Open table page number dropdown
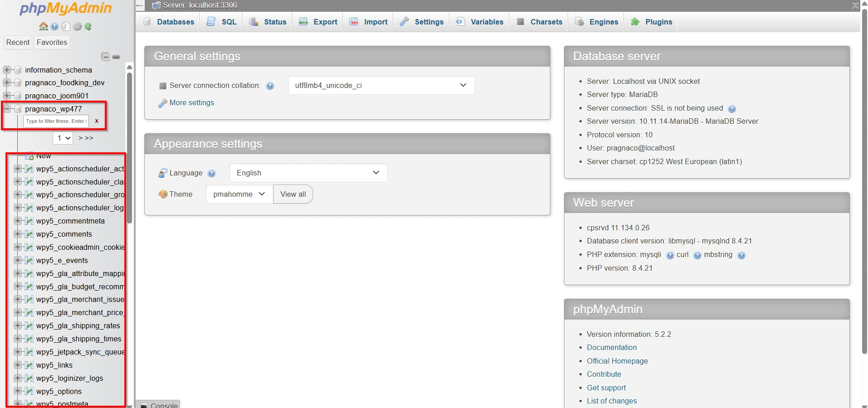 (x=63, y=138)
